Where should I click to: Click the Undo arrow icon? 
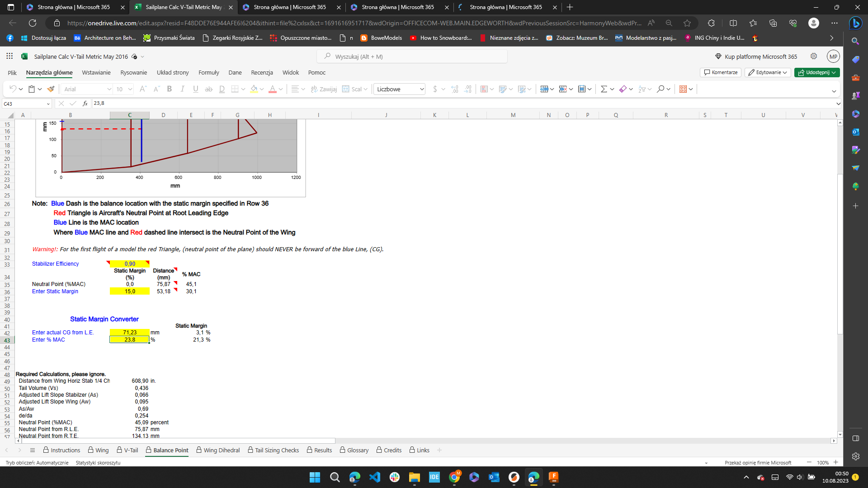tap(13, 89)
